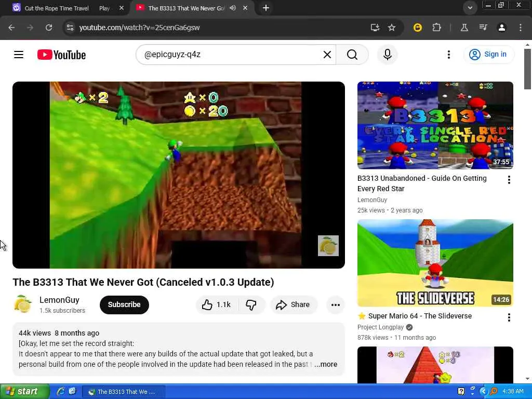Launch Internet Explorer from quick launch

[x=61, y=392]
